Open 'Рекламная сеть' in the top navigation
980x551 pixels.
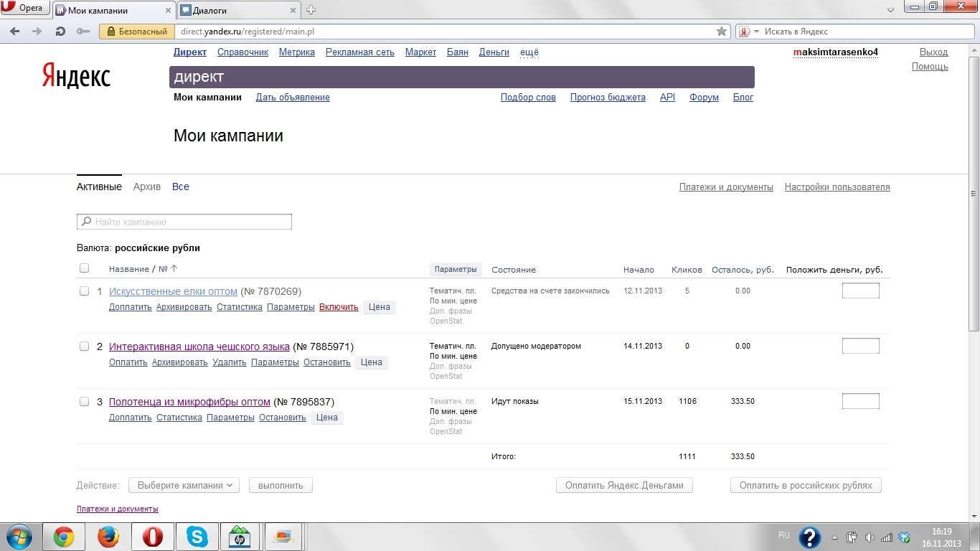[x=360, y=52]
